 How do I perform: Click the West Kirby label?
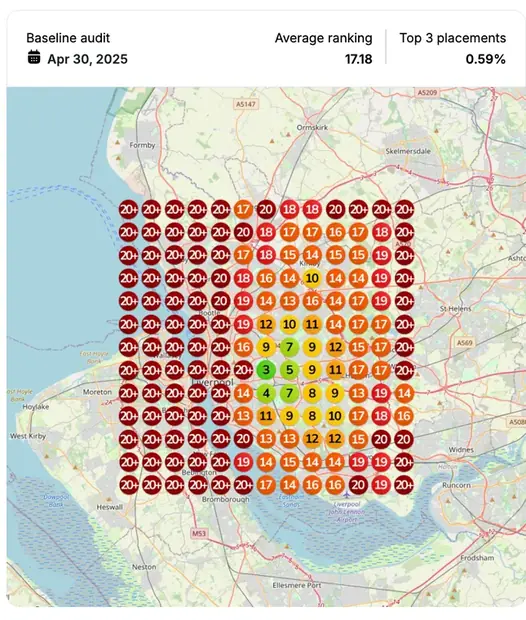[28, 436]
